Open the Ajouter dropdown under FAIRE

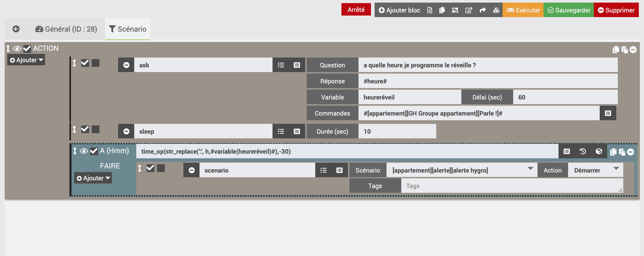pos(93,178)
